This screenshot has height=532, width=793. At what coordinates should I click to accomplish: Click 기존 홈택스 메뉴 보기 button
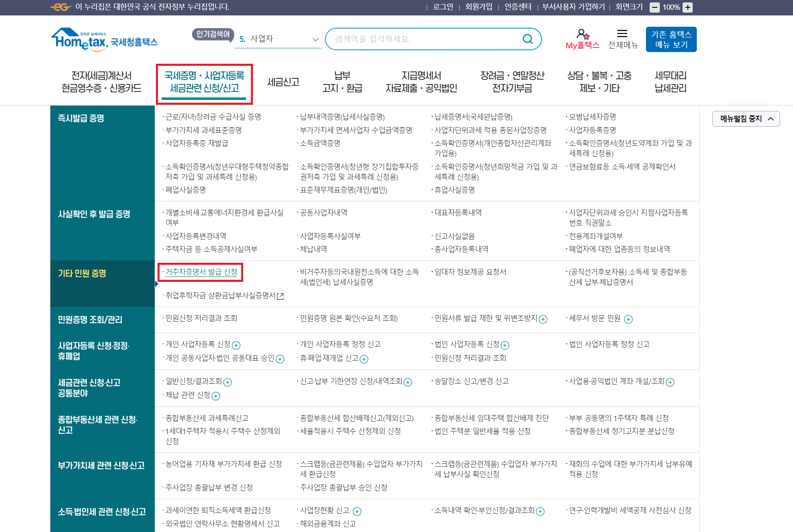pyautogui.click(x=671, y=39)
